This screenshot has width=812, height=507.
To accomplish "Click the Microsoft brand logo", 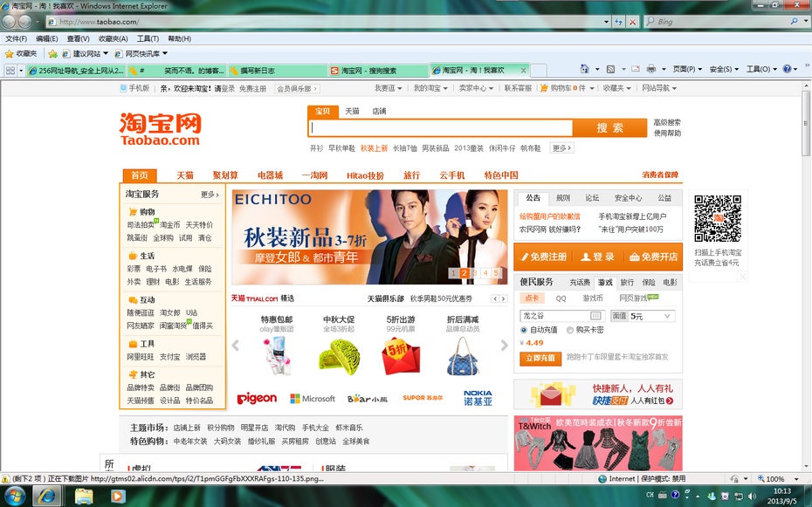I will (x=313, y=398).
